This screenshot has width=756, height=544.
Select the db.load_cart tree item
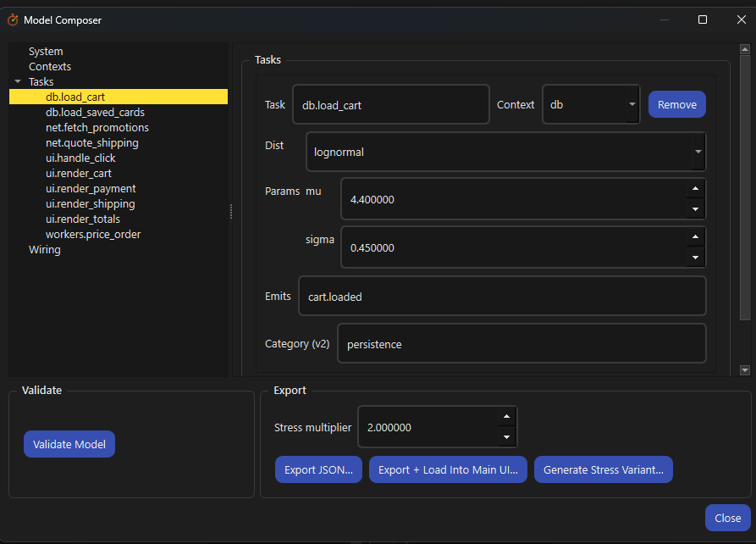tap(119, 97)
